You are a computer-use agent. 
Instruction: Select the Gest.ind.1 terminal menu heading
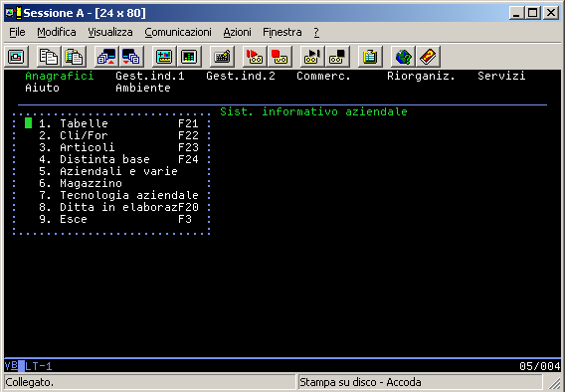(x=150, y=76)
